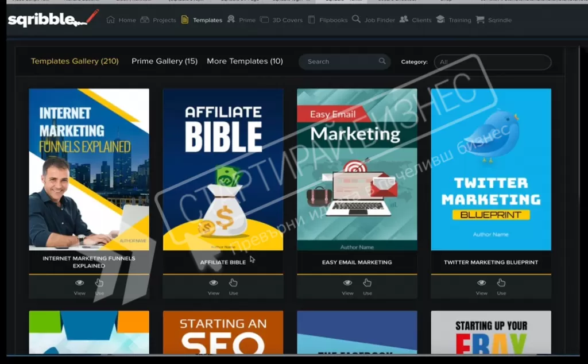Select the Easy Email Marketing cover
588x364 pixels.
(357, 169)
